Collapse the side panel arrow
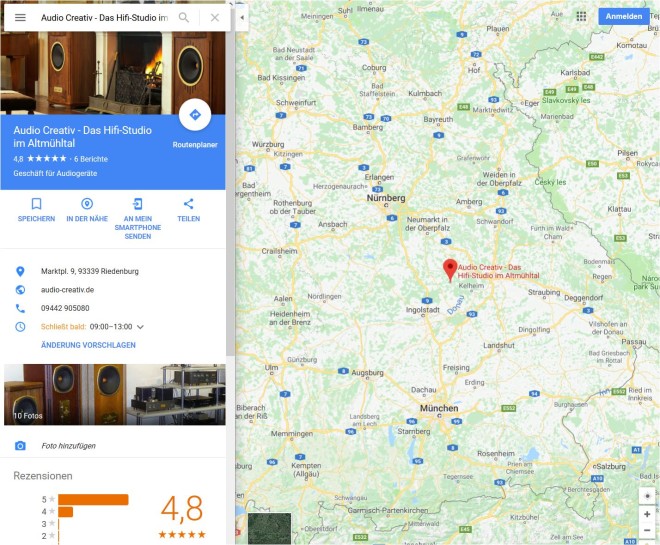 pos(242,18)
